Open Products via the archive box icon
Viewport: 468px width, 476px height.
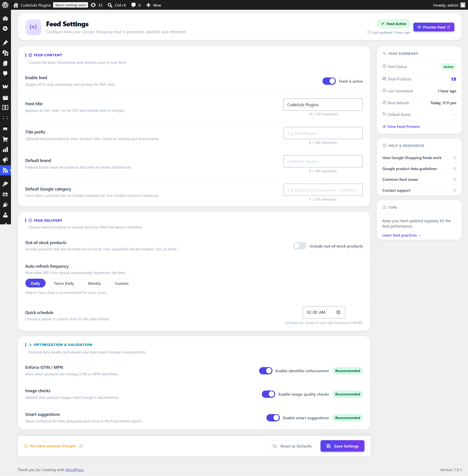(x=5, y=98)
